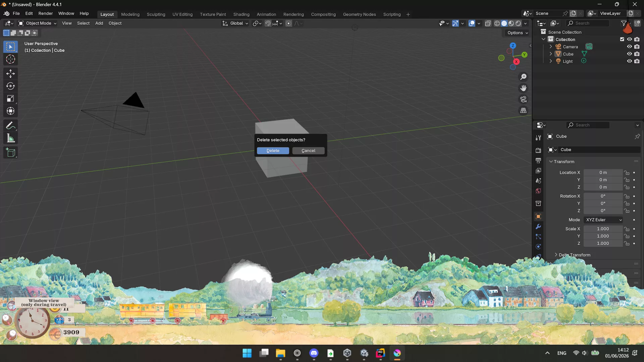The width and height of the screenshot is (644, 362).
Task: Switch to wireframe viewport shading
Action: click(497, 23)
